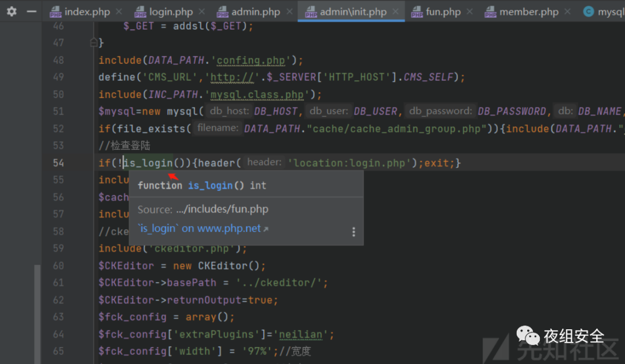Viewport: 625px width, 364px height.
Task: Close the fun.php tab
Action: [x=469, y=12]
